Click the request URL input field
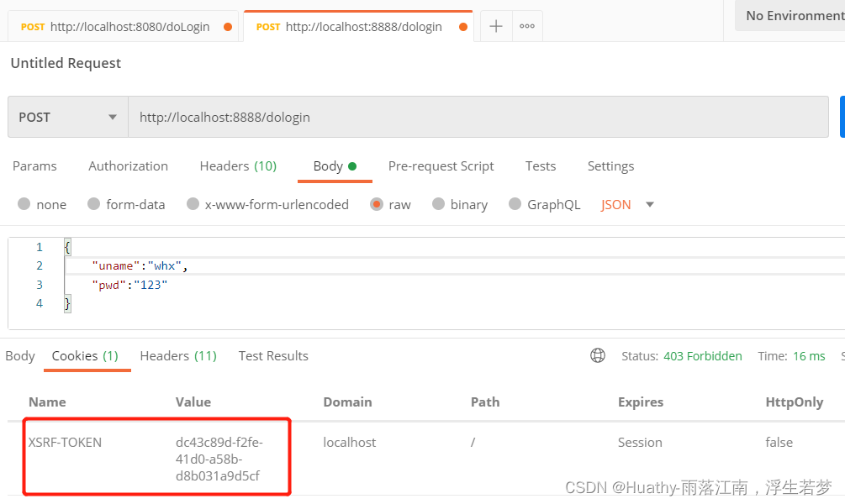This screenshot has height=504, width=845. point(478,117)
